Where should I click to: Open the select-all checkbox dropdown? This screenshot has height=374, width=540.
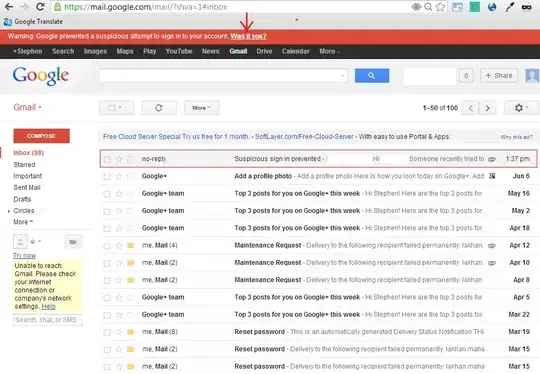click(116, 108)
